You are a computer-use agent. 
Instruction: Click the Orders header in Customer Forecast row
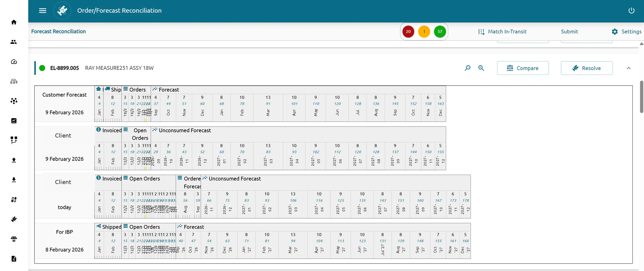138,90
